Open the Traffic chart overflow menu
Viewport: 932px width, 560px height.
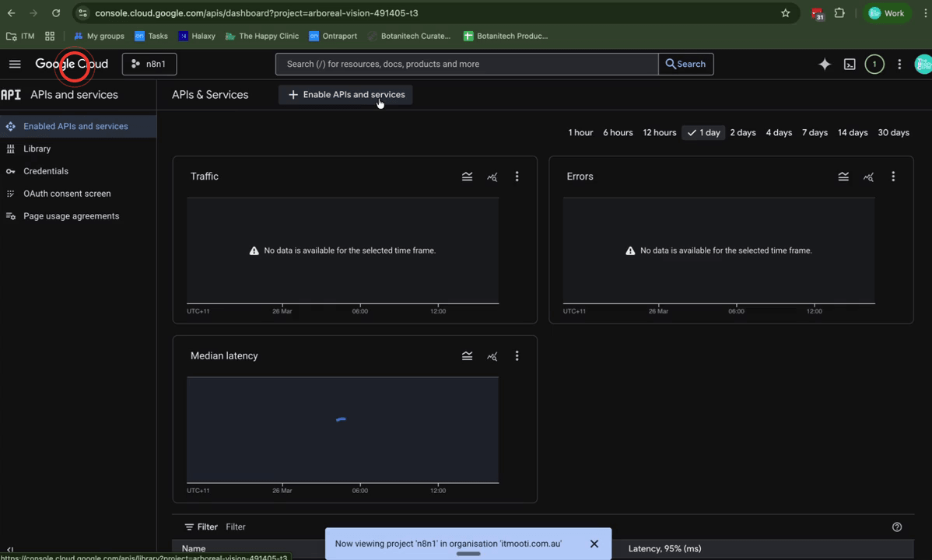pyautogui.click(x=517, y=177)
